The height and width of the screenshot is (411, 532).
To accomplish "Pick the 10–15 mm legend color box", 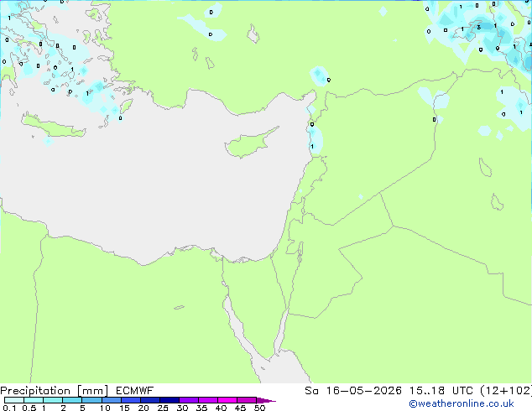I will click(112, 400).
